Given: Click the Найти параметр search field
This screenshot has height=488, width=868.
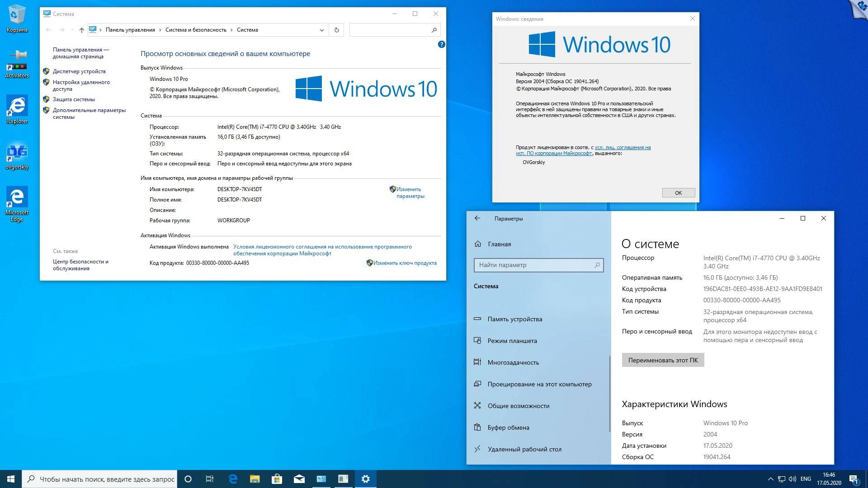Looking at the screenshot, I should (x=538, y=265).
